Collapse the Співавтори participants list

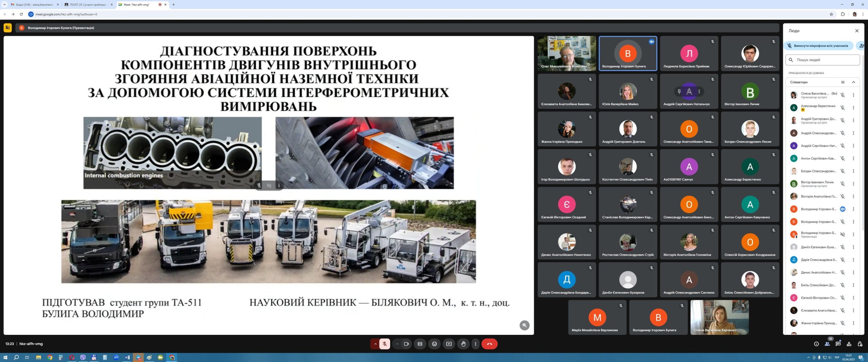853,82
